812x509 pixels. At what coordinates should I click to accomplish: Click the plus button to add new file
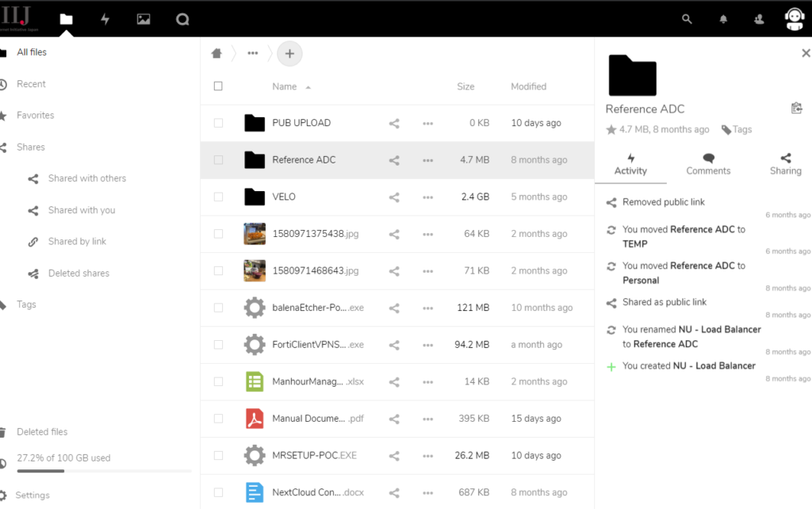289,53
